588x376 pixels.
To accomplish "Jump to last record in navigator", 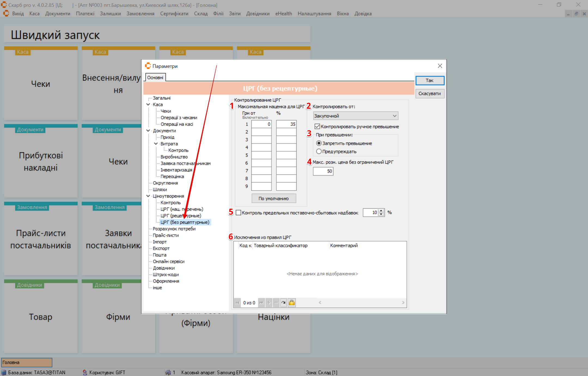I will [261, 302].
